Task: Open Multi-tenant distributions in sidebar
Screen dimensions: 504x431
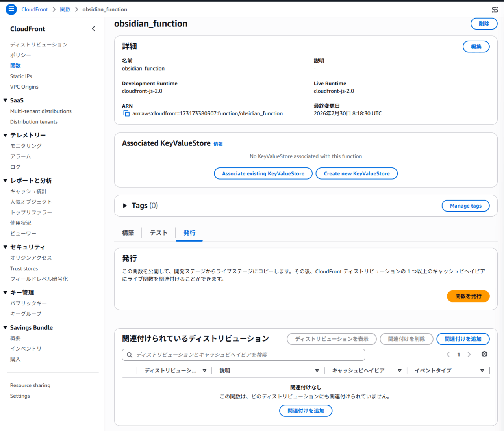Action: click(41, 111)
